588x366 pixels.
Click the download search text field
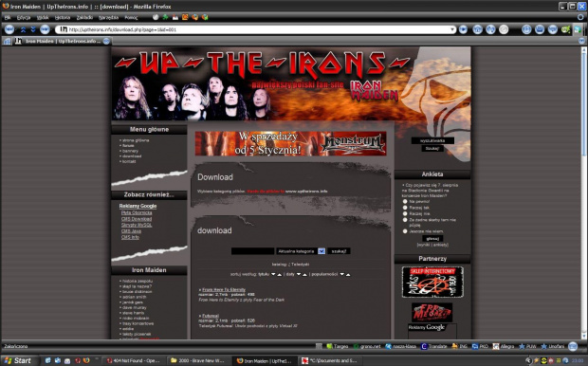(x=253, y=251)
